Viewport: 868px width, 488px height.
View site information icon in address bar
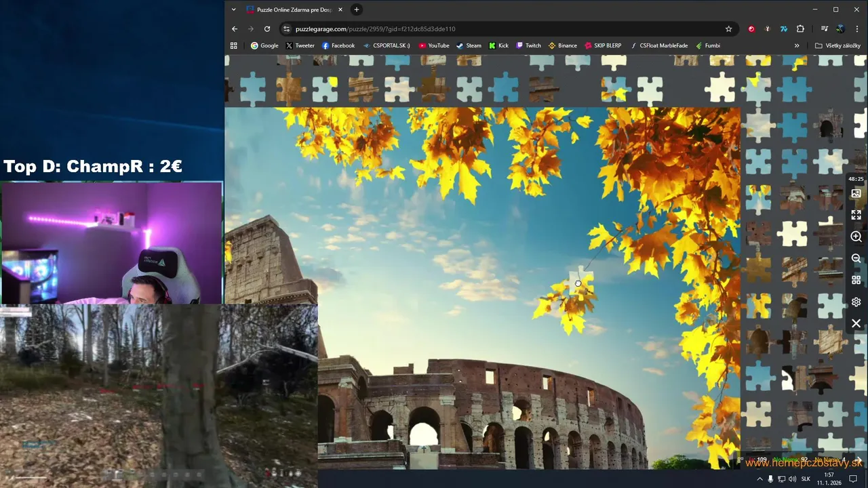[x=286, y=29]
